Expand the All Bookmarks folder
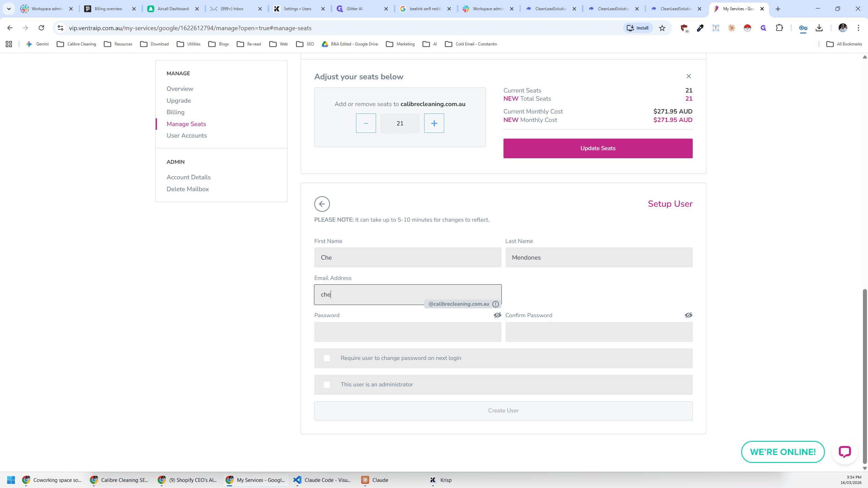 coord(844,44)
